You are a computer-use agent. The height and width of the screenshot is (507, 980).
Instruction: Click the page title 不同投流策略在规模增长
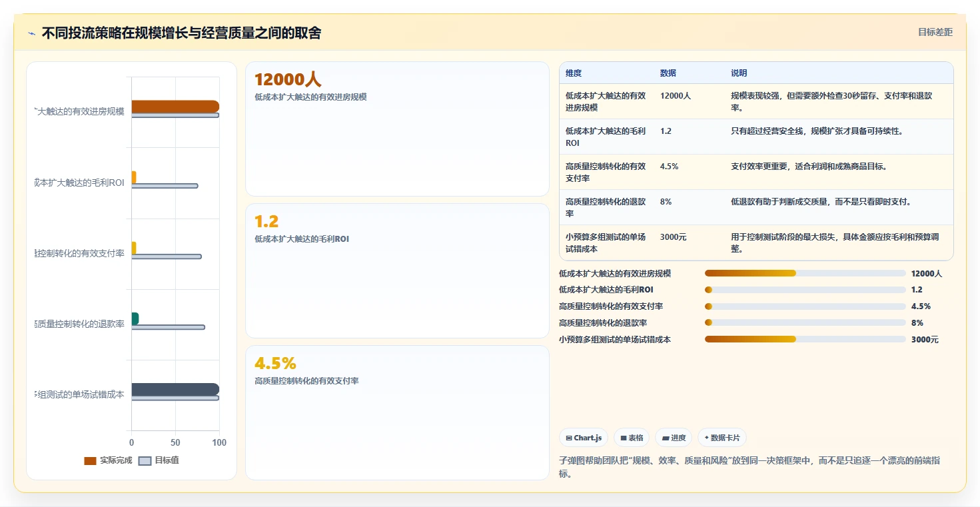pyautogui.click(x=181, y=33)
